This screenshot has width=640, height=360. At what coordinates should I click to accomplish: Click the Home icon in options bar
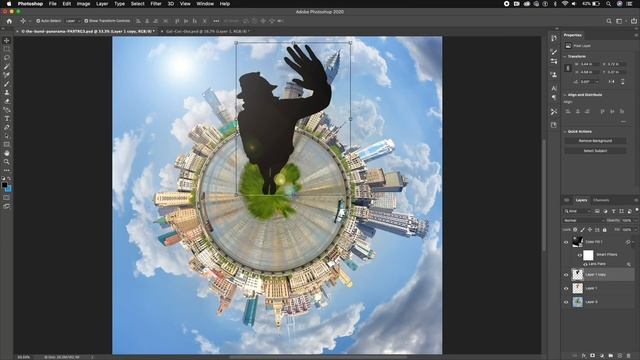click(x=9, y=21)
